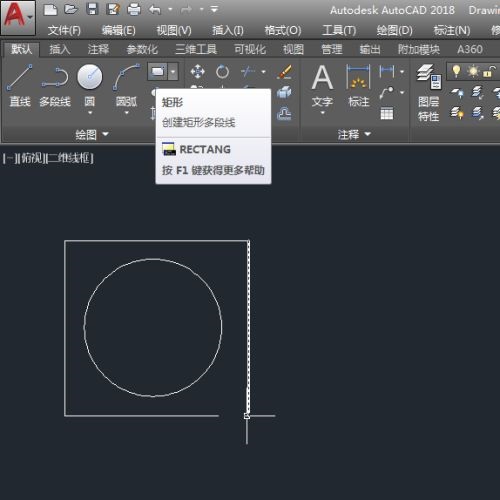500x500 pixels.
Task: Open the 插入(I) menu
Action: pyautogui.click(x=228, y=31)
